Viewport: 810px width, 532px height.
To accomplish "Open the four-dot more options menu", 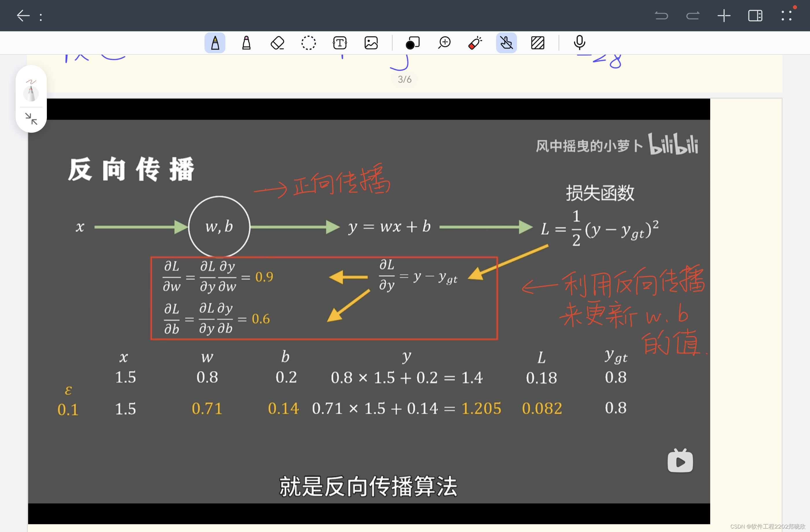I will coord(786,16).
